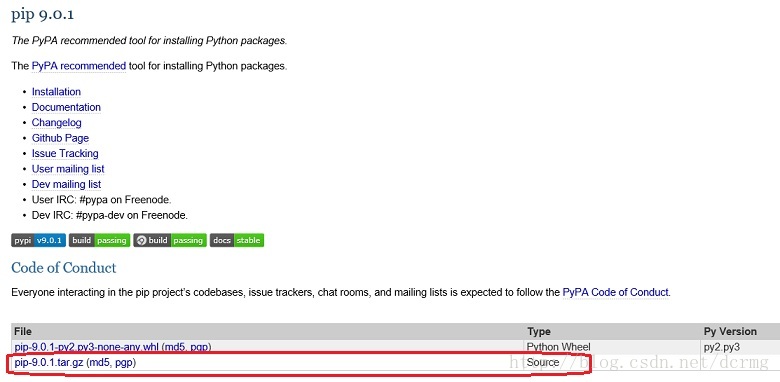780x382 pixels.
Task: Click the File column header
Action: (x=23, y=331)
